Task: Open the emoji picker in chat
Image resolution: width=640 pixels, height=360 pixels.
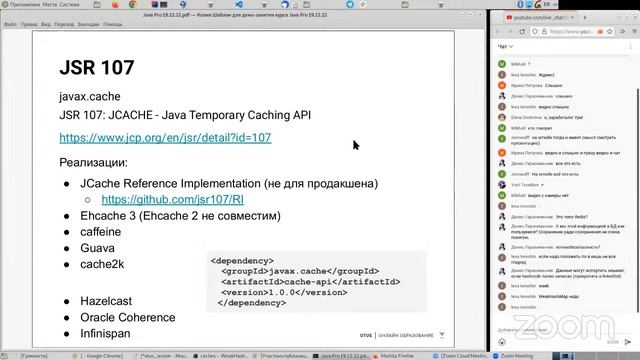Action: click(x=502, y=342)
